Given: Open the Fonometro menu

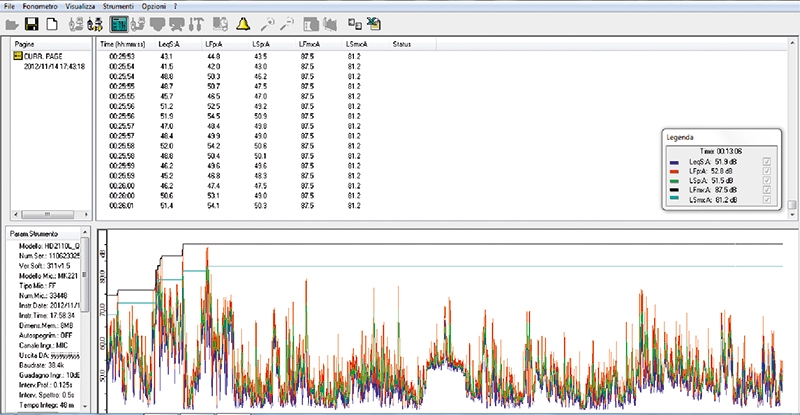Looking at the screenshot, I should coord(40,6).
